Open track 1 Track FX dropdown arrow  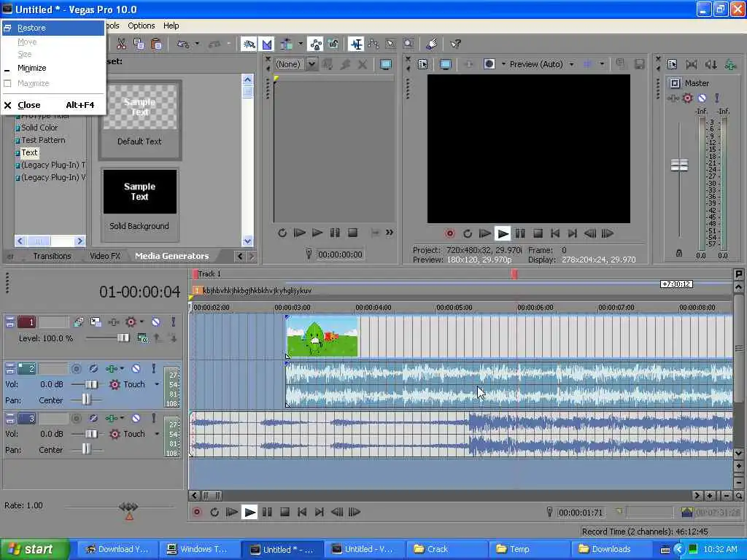point(142,322)
